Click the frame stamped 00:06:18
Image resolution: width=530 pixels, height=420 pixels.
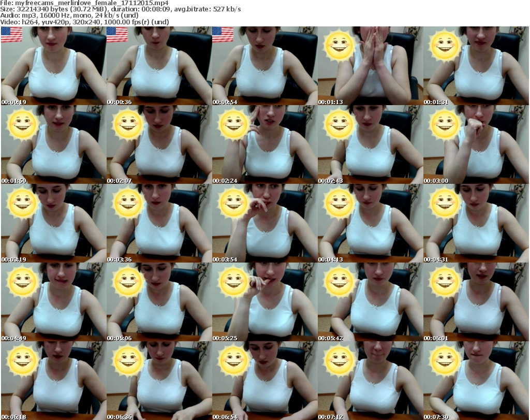[54, 381]
